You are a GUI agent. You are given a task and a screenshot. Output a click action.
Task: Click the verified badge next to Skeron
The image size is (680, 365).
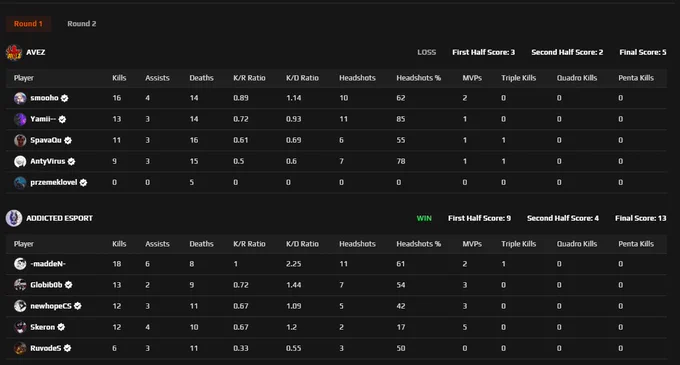click(61, 327)
